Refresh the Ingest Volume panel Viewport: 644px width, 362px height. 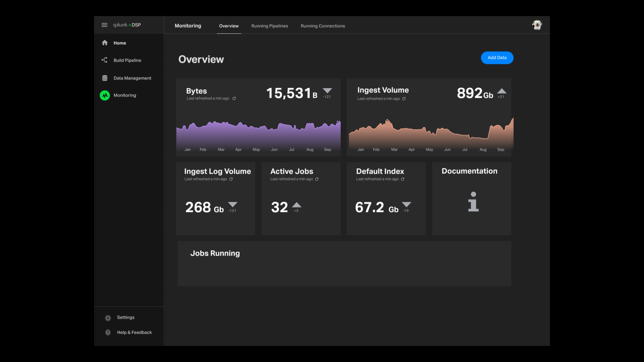[404, 99]
